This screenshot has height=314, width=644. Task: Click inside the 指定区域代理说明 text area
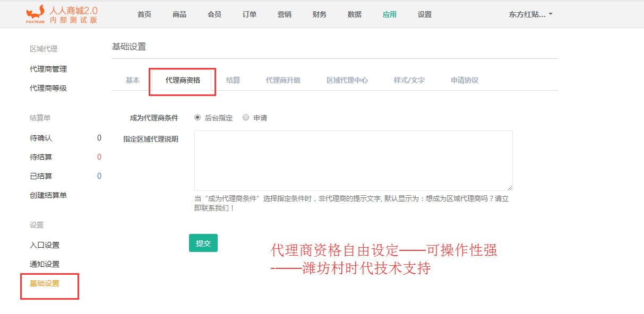(353, 160)
